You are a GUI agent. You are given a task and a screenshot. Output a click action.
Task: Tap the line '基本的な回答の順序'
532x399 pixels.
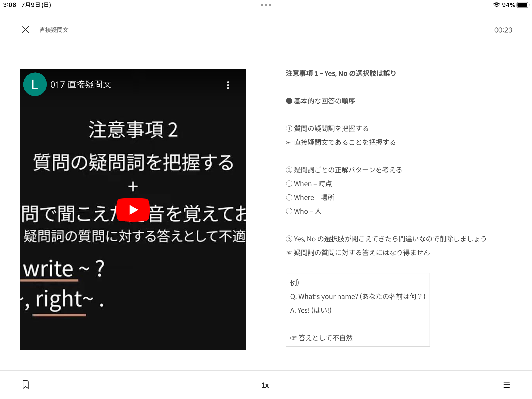[324, 101]
